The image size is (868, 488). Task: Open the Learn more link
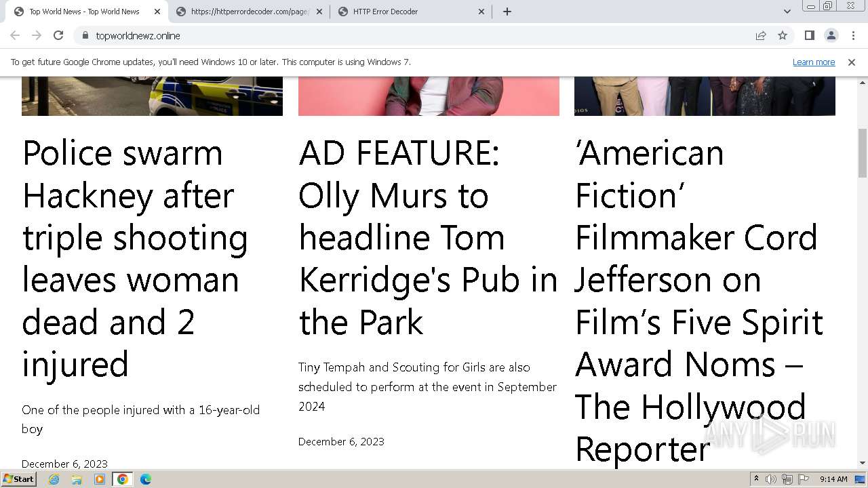coord(814,62)
